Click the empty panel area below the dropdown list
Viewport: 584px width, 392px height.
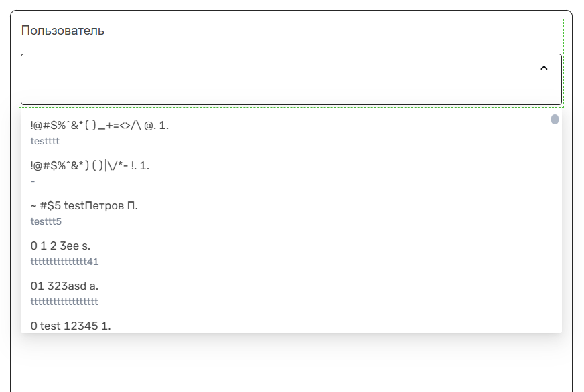point(291,365)
